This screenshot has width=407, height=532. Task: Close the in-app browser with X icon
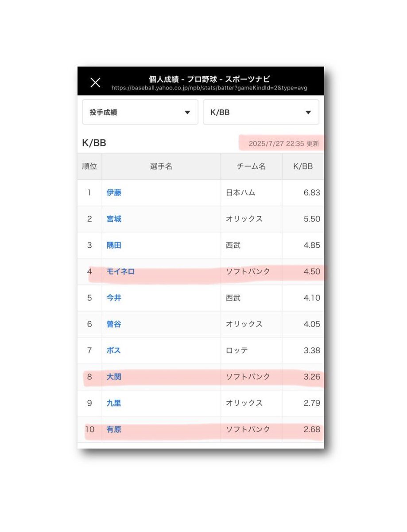95,82
